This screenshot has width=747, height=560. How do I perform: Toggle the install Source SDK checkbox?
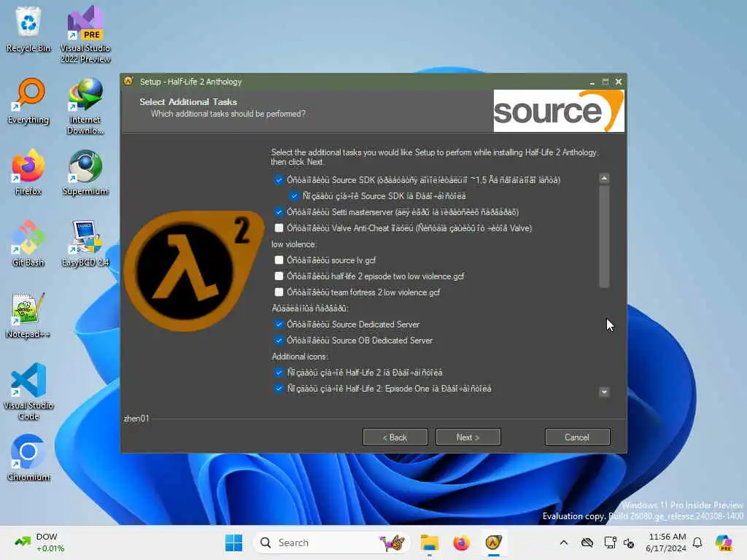[279, 180]
